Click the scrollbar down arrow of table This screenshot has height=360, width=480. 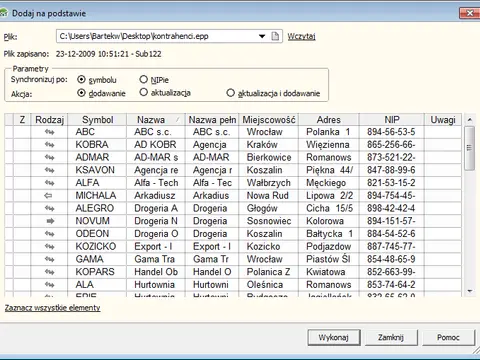469,291
